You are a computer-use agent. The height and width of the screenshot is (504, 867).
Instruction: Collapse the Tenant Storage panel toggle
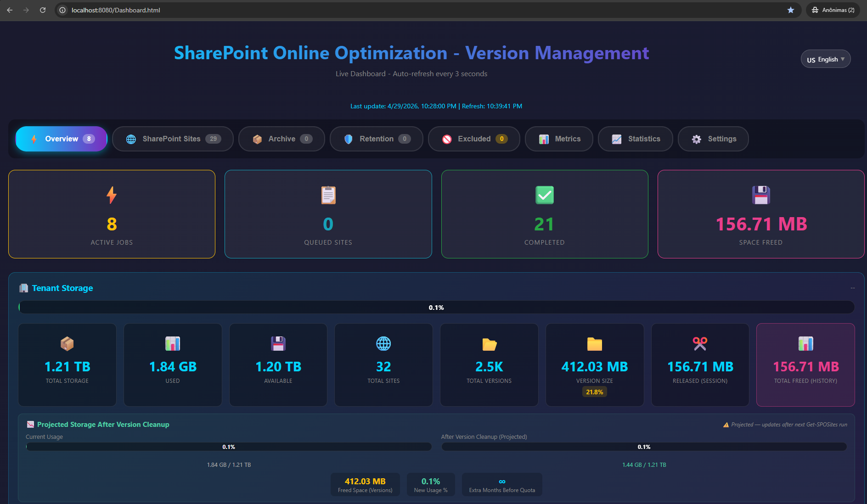tap(853, 288)
